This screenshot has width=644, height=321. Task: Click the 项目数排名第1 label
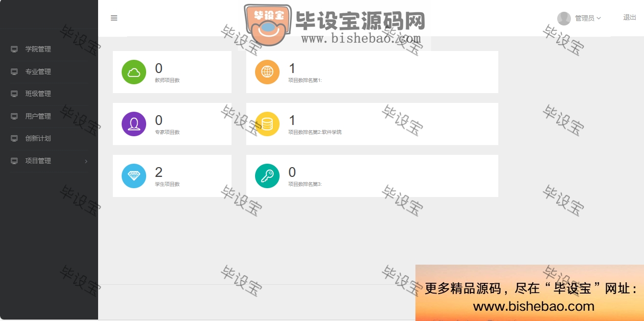pos(305,80)
